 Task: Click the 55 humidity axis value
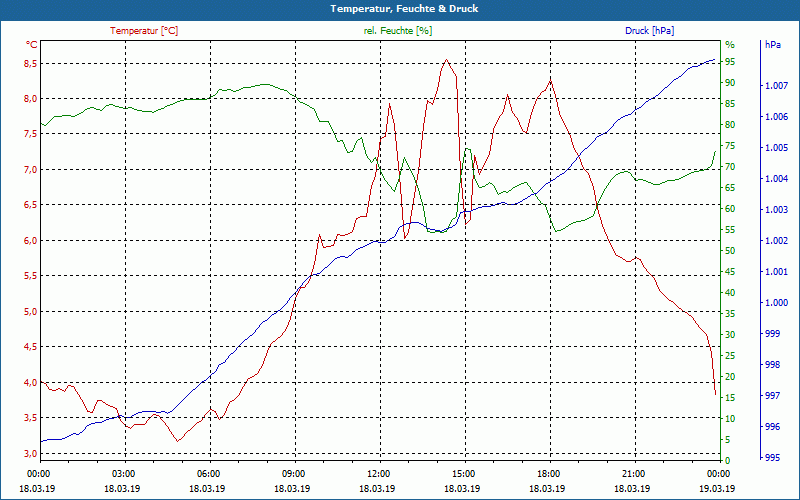coord(730,230)
